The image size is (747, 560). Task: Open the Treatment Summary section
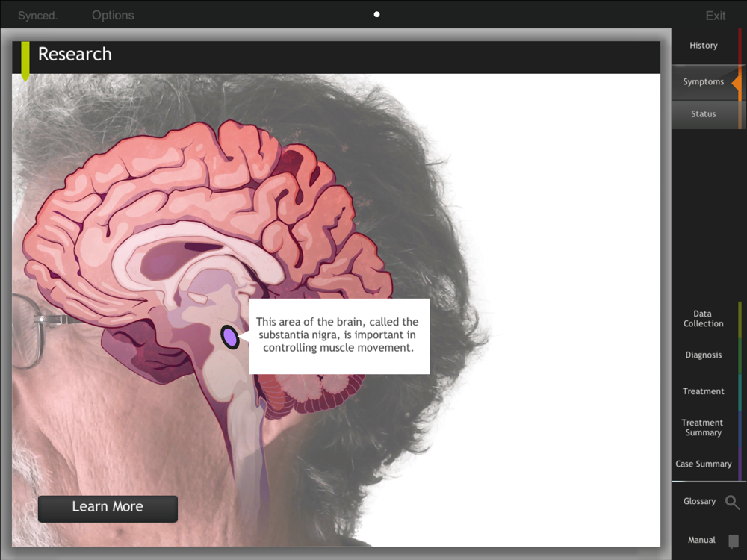703,428
